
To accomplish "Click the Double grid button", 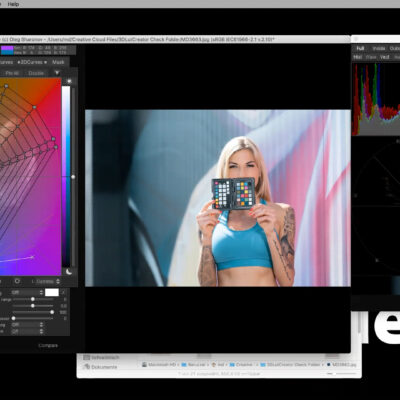I will click(x=36, y=73).
